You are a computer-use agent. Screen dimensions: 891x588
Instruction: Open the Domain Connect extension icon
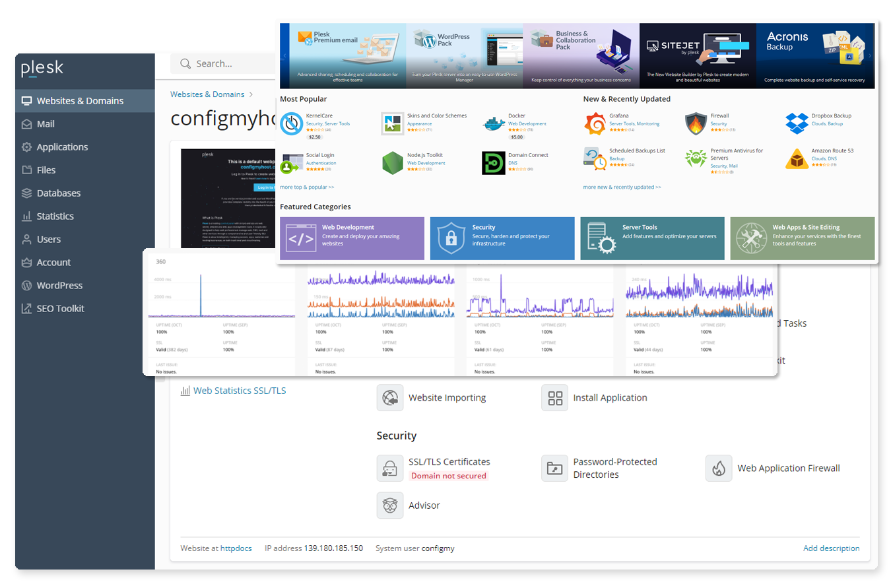pos(494,162)
